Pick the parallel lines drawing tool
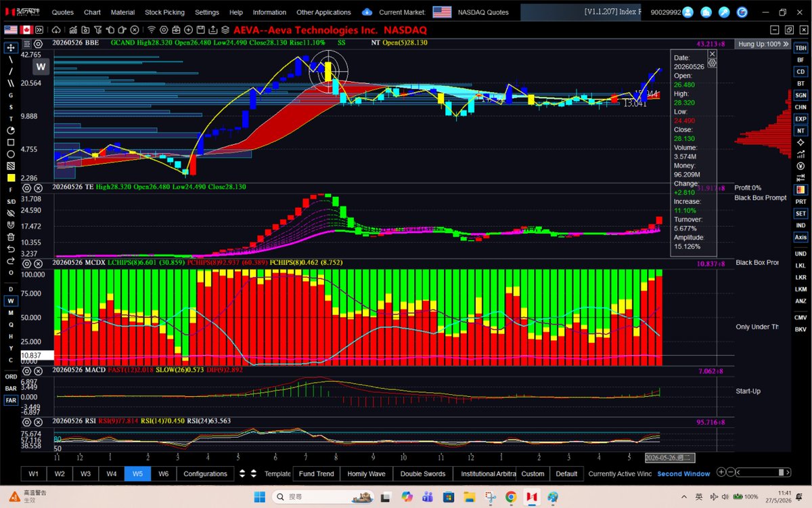Screen dimensions: 812x508 pyautogui.click(x=11, y=83)
